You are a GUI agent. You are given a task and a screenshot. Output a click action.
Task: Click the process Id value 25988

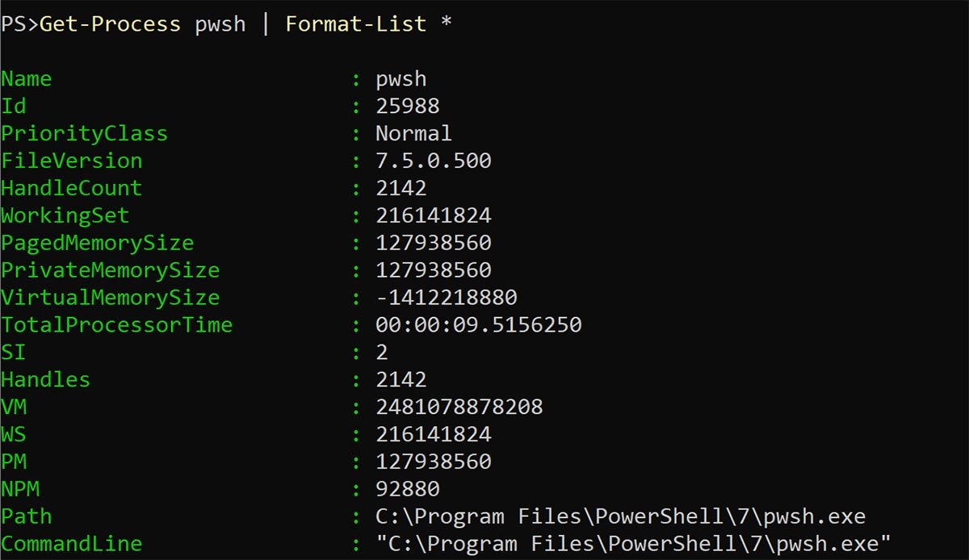[407, 107]
